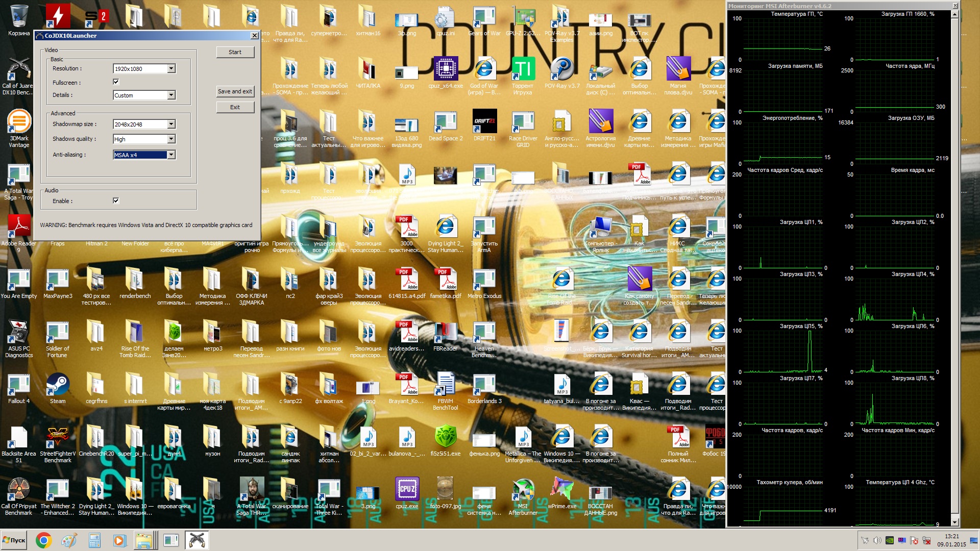Click the Save and exit button
This screenshot has width=980, height=551.
235,91
